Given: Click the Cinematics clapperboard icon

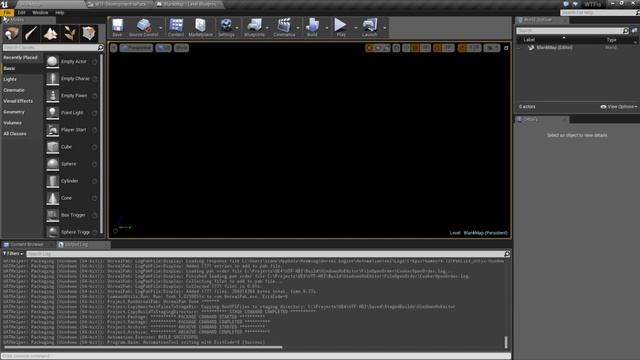Looking at the screenshot, I should point(284,25).
